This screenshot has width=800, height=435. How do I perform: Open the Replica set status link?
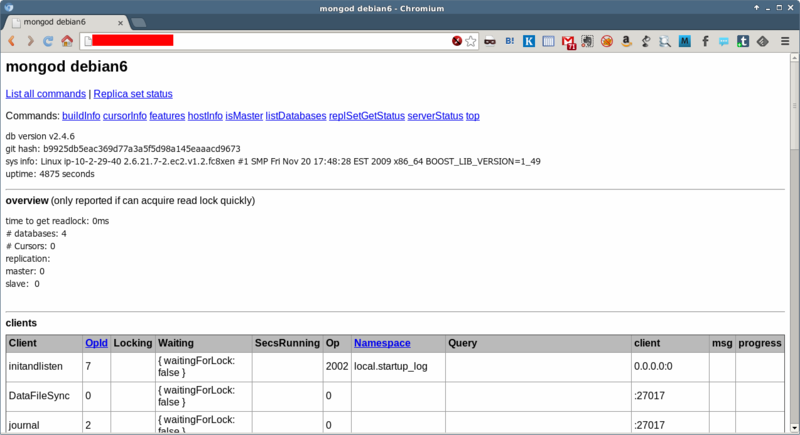(x=133, y=94)
